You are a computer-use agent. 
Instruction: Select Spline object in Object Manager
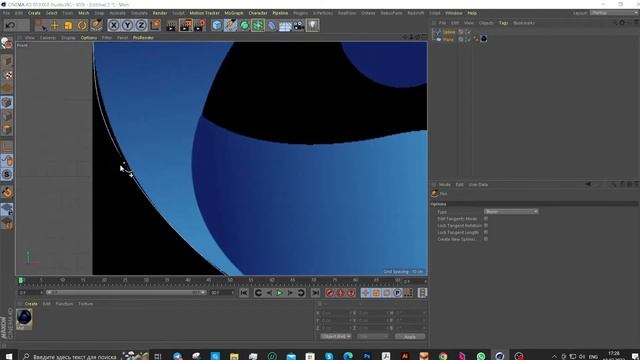click(x=449, y=32)
